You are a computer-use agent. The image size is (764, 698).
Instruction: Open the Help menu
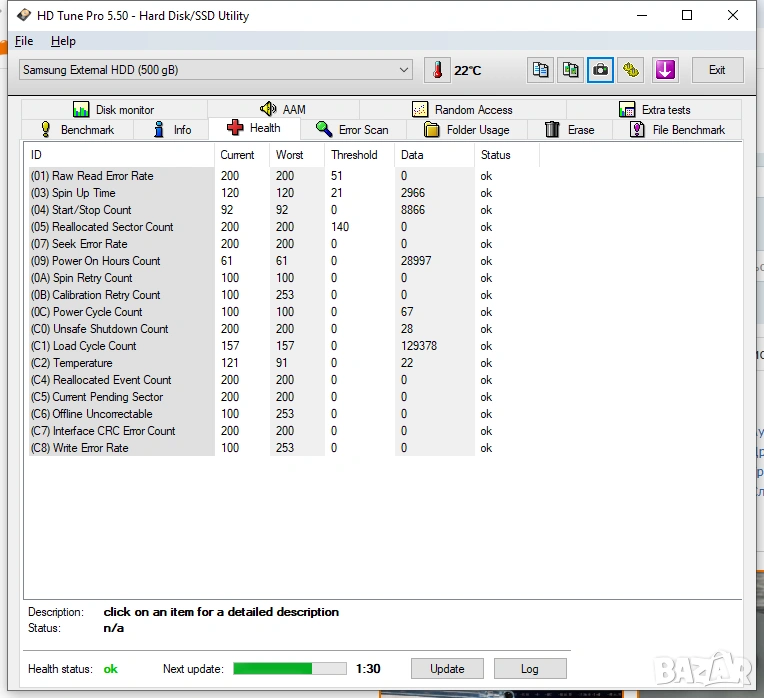63,41
